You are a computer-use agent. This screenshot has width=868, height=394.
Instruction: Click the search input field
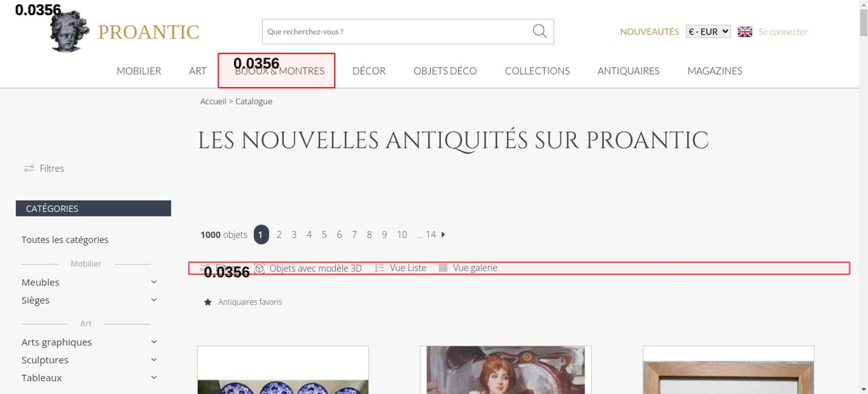[x=395, y=32]
